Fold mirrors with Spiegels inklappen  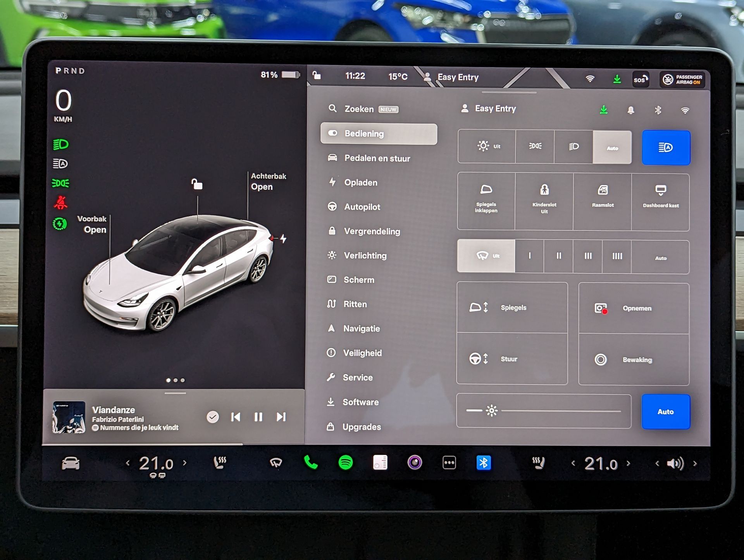coord(486,201)
